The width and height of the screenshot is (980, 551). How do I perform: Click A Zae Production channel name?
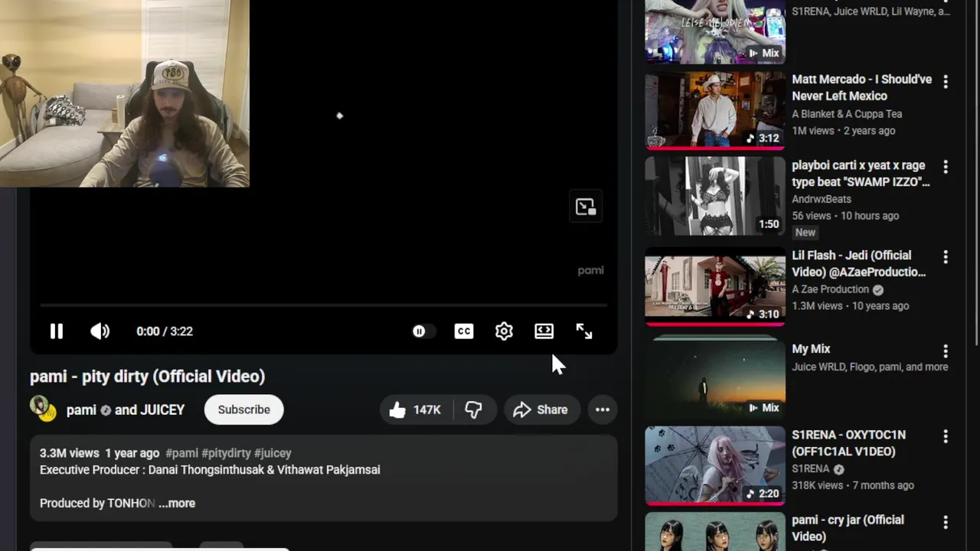click(x=831, y=289)
